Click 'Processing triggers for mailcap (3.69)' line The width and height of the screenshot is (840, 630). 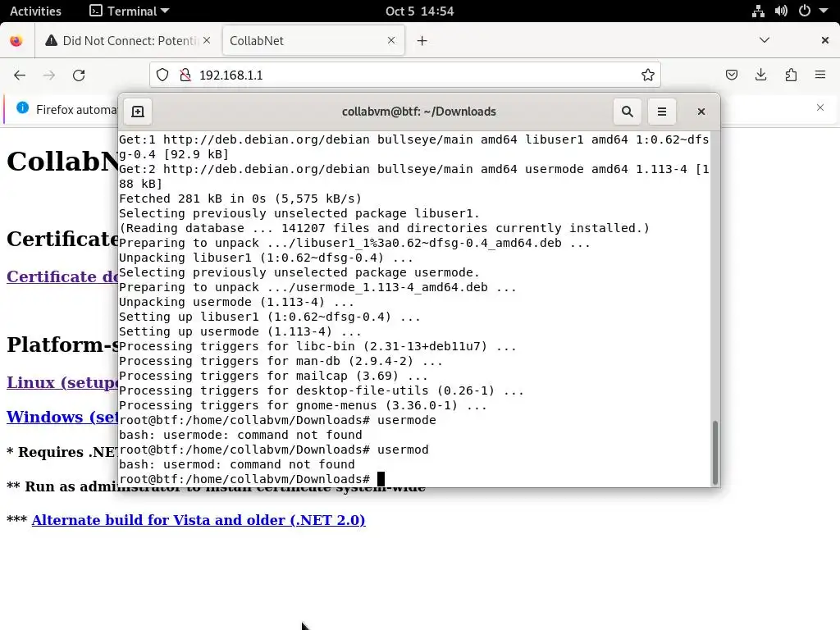[x=274, y=376]
